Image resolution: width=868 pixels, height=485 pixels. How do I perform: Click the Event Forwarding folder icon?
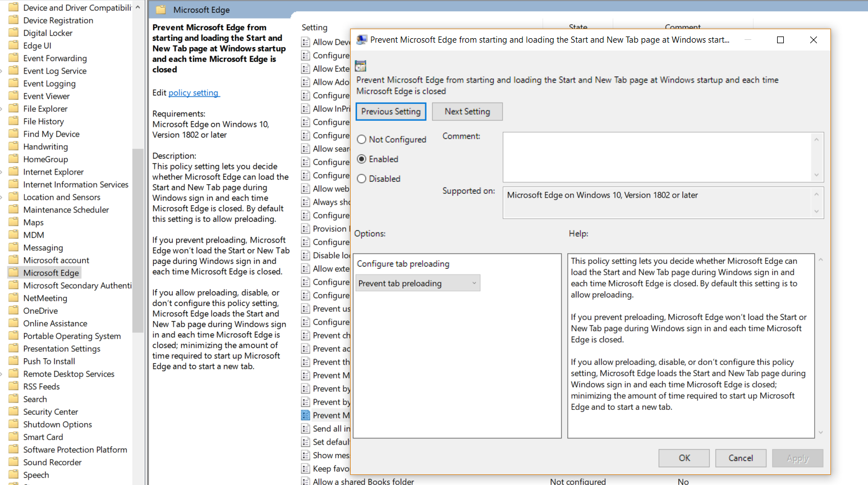(14, 58)
